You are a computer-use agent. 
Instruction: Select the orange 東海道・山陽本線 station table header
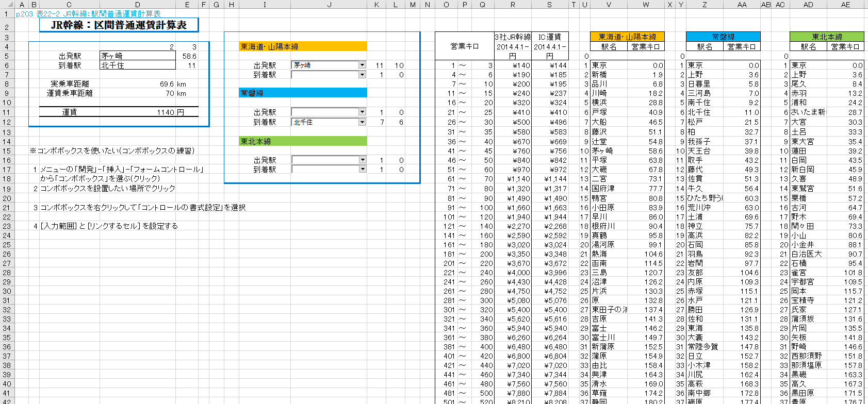pyautogui.click(x=627, y=37)
